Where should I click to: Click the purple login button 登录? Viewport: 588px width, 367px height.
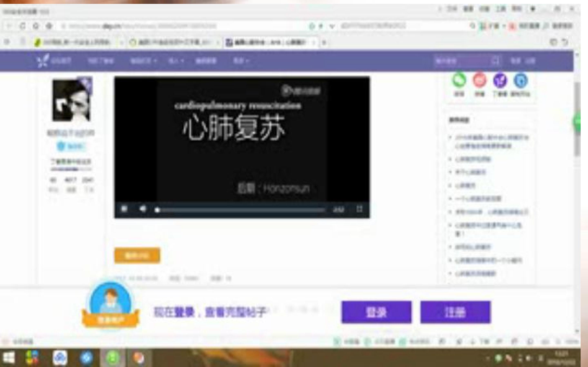pos(376,312)
